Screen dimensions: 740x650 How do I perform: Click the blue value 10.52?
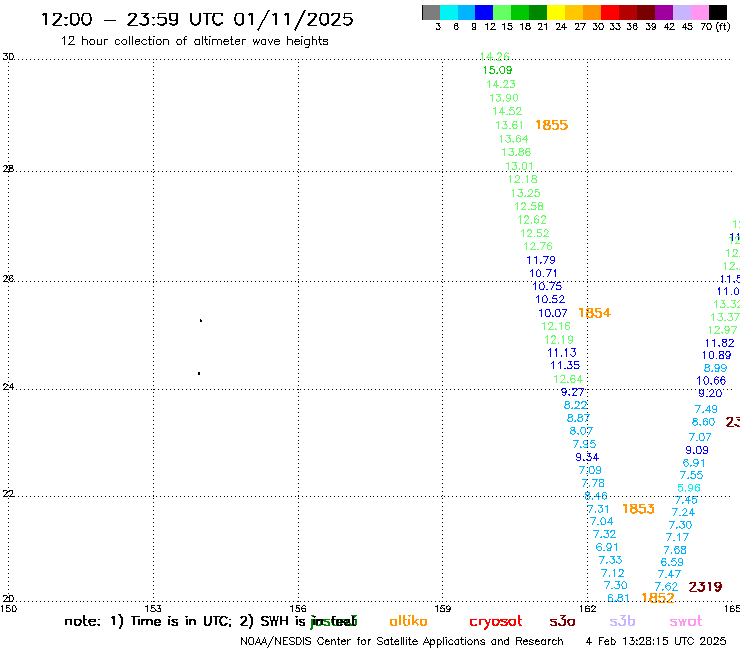click(550, 299)
